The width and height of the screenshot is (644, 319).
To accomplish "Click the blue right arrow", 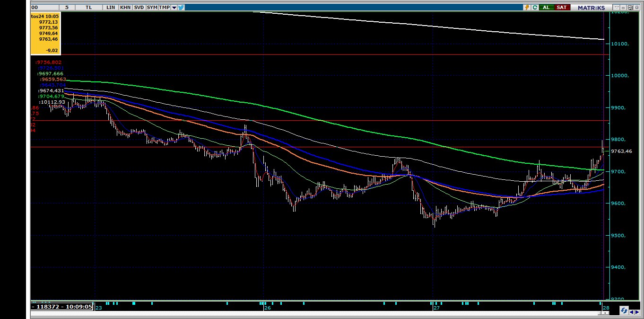I will click(637, 312).
